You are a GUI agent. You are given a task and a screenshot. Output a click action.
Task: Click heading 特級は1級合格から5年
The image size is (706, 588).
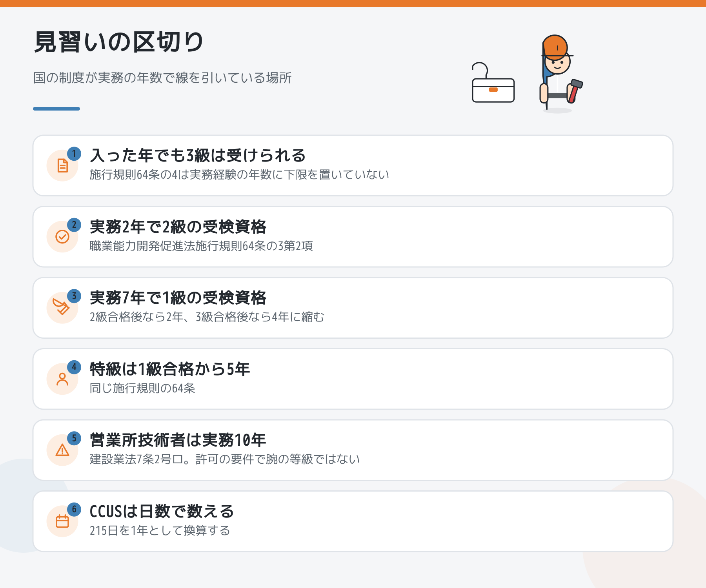click(x=170, y=369)
